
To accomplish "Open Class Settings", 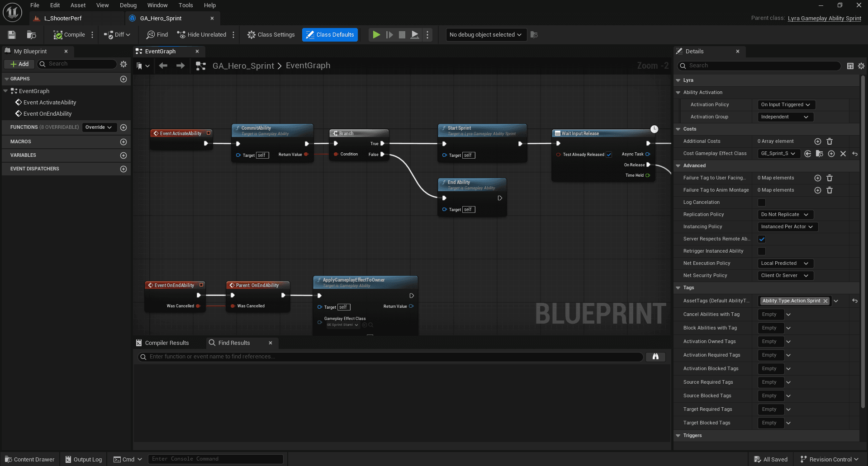I will tap(271, 35).
